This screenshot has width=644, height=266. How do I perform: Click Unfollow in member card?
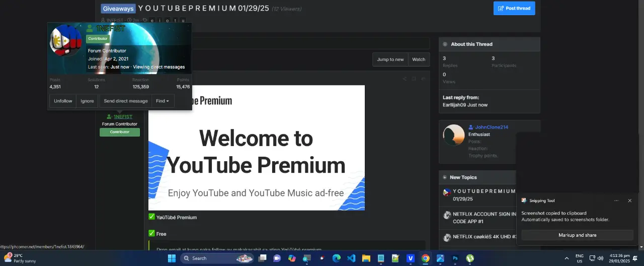[x=63, y=101]
